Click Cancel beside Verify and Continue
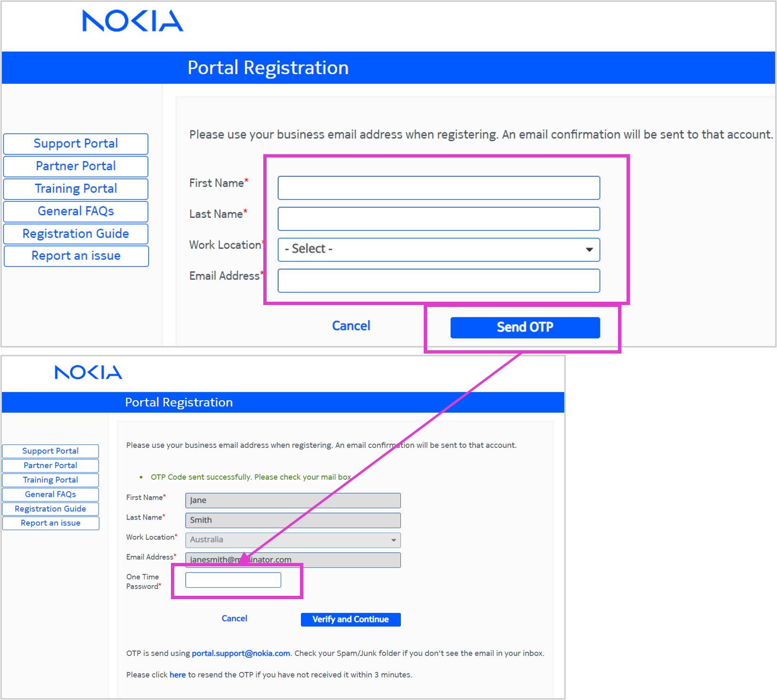 pos(234,618)
